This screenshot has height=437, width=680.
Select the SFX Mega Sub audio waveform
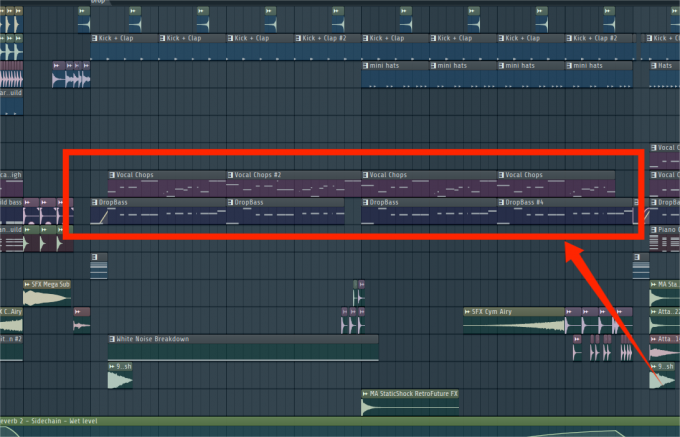coord(45,297)
